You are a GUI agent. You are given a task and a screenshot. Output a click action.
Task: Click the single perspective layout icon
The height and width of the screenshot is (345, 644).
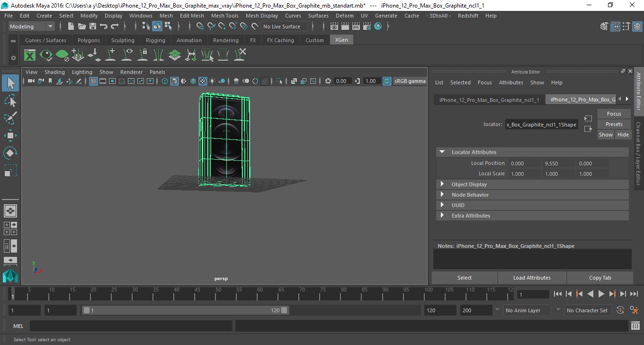(x=10, y=210)
